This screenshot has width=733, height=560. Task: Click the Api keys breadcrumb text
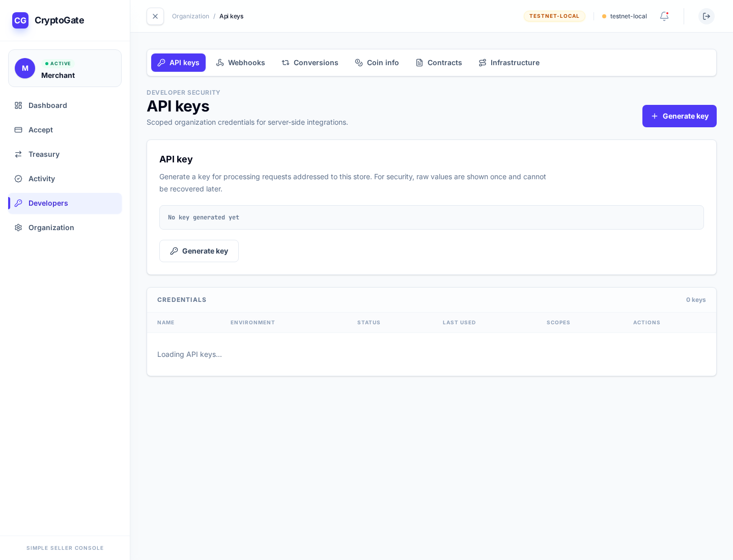tap(231, 16)
